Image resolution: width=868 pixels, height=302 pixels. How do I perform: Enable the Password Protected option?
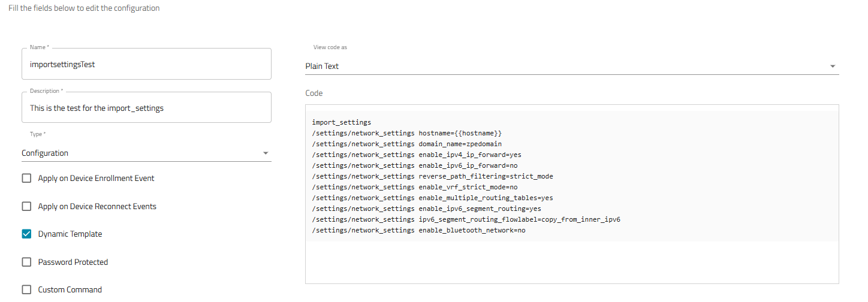(26, 262)
